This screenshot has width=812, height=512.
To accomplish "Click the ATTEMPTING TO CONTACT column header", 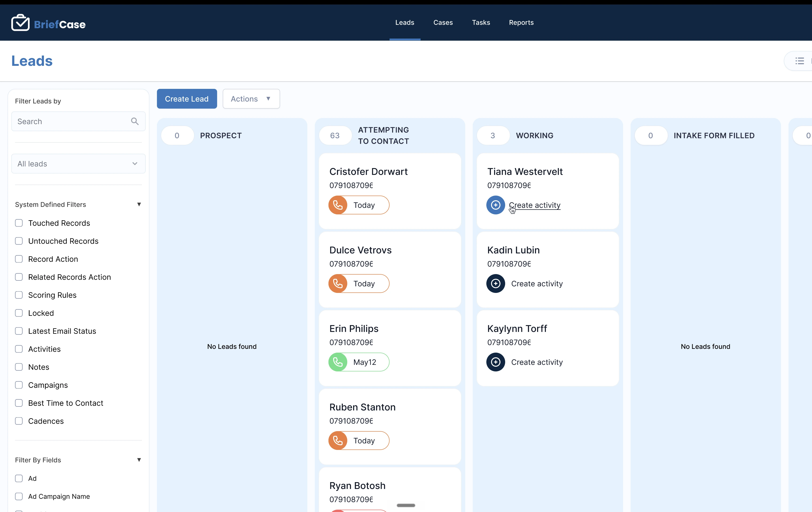I will tap(383, 136).
